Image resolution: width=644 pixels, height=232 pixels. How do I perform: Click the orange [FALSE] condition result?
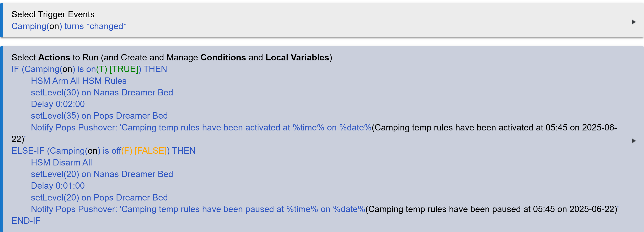point(151,151)
